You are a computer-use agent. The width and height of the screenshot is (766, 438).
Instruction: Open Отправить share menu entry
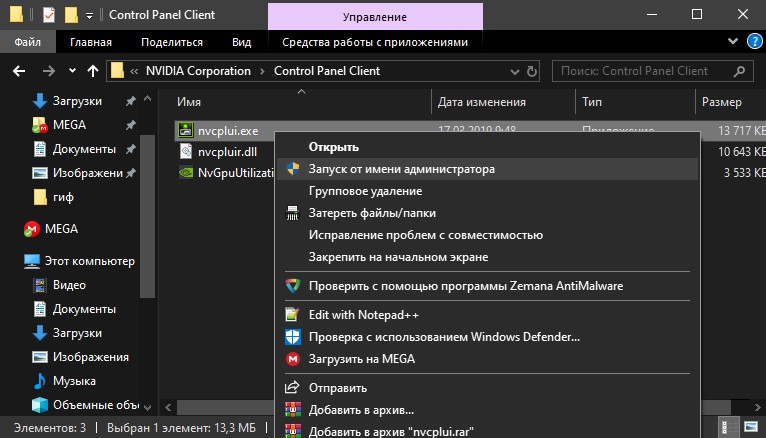488,388
